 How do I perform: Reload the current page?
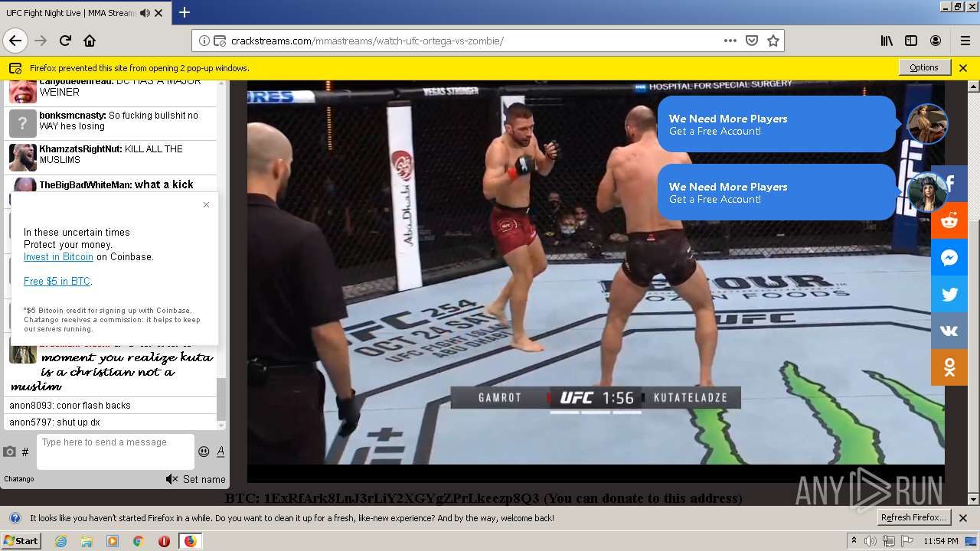click(65, 41)
